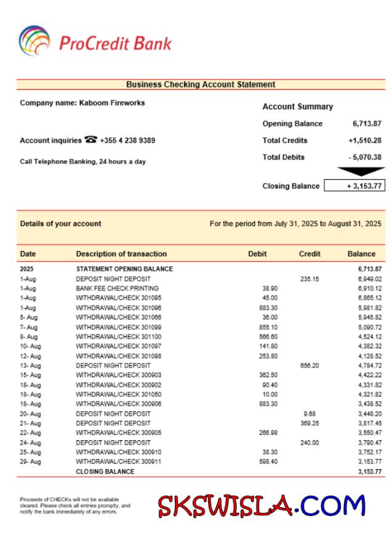Click the telephone icon beside Account inquiries
The image size is (392, 545).
[x=91, y=140]
